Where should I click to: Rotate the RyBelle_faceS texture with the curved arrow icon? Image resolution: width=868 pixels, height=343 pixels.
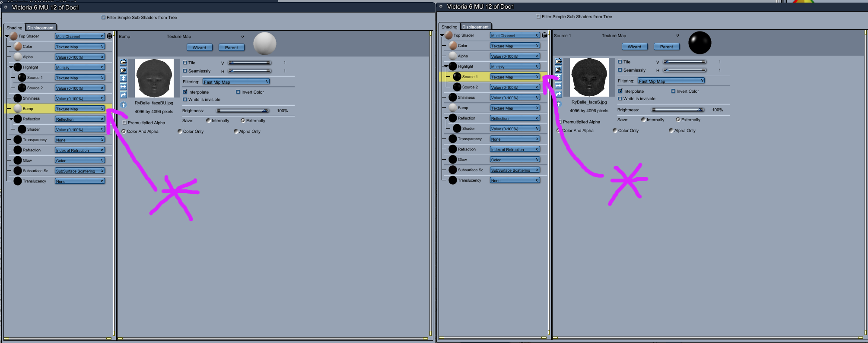559,94
